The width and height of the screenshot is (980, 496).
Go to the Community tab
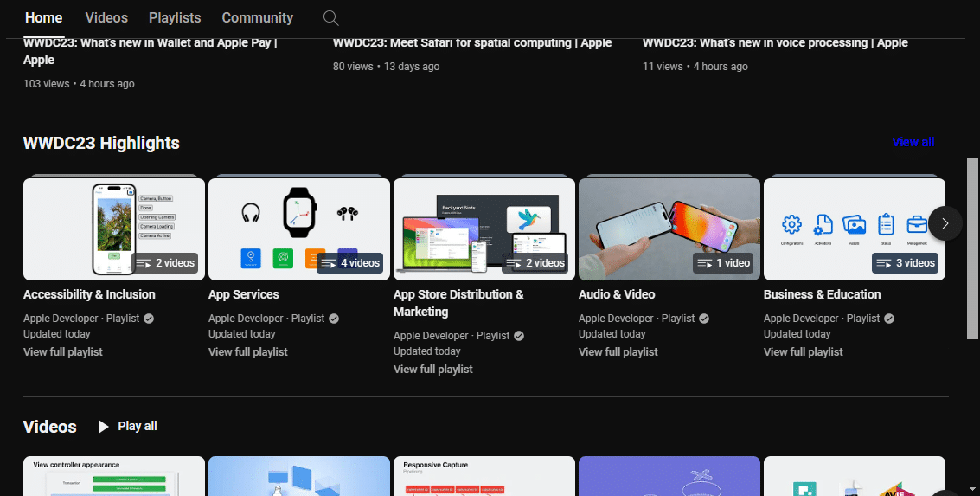click(257, 17)
